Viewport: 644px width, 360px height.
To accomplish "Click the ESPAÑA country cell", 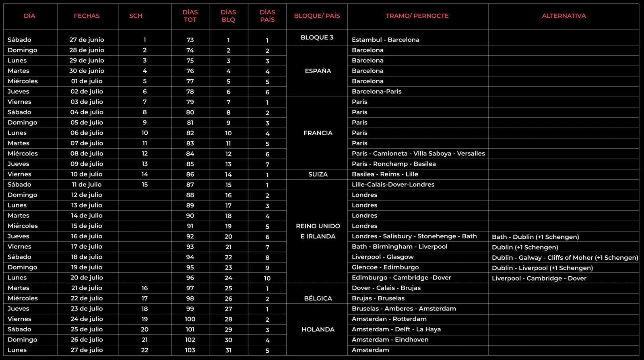I will 318,71.
